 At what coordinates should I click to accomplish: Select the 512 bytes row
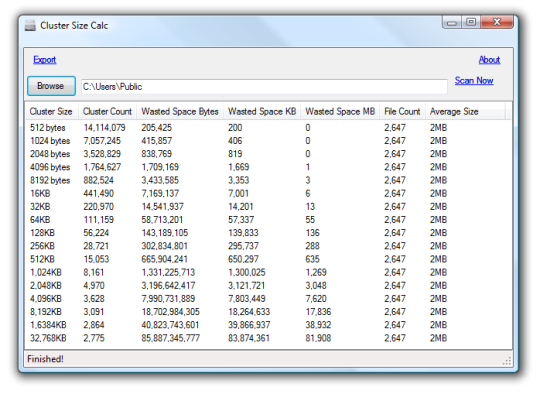pyautogui.click(x=269, y=128)
